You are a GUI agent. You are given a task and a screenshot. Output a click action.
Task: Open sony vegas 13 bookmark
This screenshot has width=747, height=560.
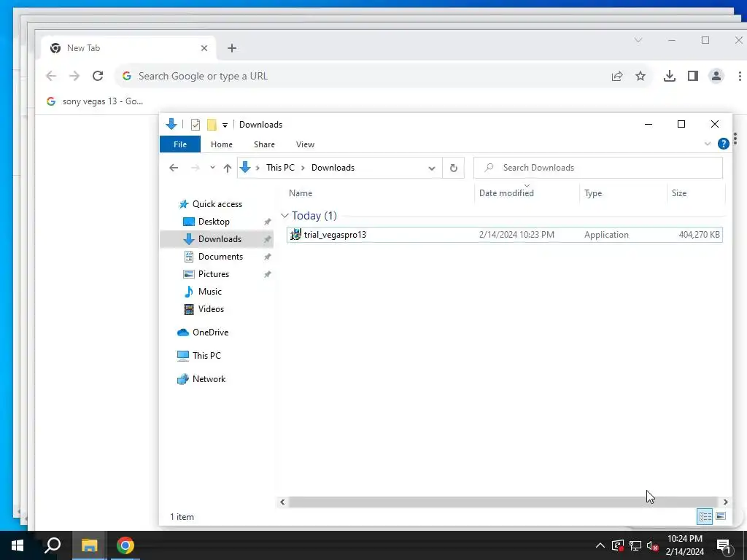pos(95,101)
